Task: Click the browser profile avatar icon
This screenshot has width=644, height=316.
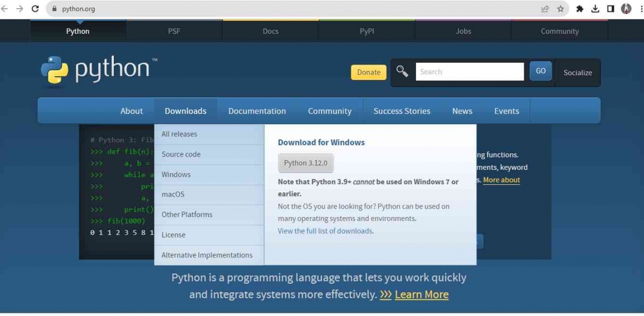Action: 626,9
